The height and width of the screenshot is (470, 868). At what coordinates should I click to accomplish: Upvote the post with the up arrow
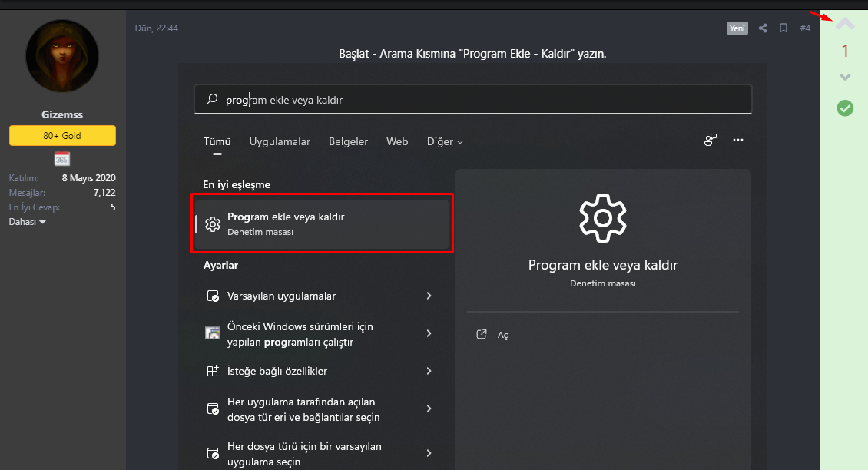pos(845,25)
